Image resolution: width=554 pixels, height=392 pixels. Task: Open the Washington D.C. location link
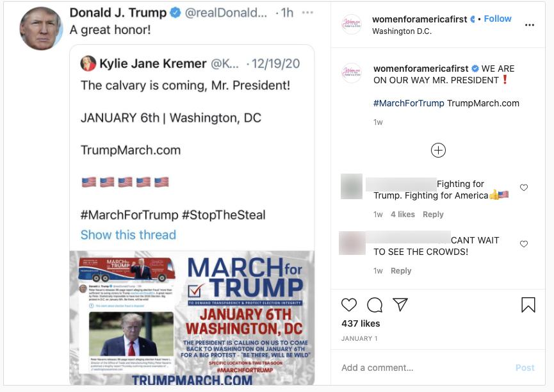point(402,31)
